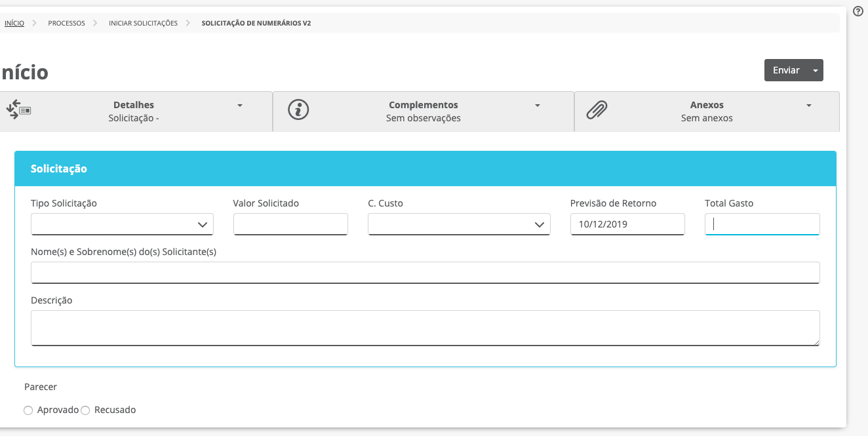
Task: Expand the Anexos tab caret
Action: pos(809,106)
